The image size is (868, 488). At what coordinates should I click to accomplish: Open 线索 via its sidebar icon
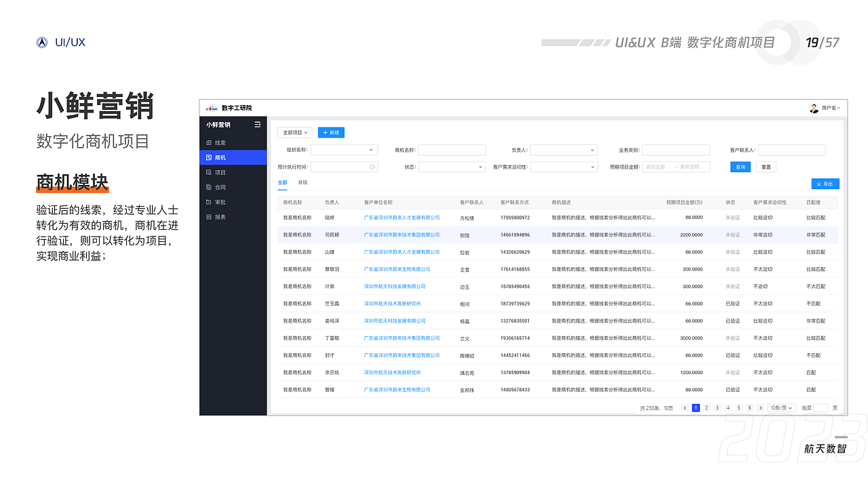[209, 143]
